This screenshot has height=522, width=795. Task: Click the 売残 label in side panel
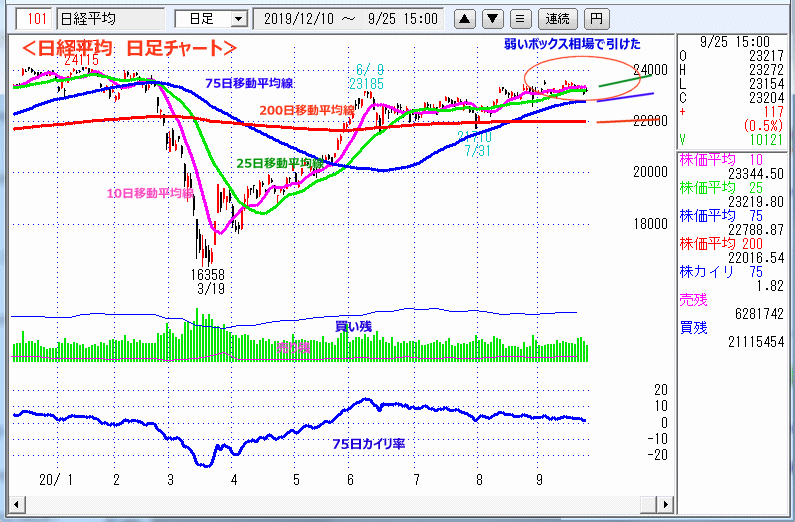pos(693,300)
